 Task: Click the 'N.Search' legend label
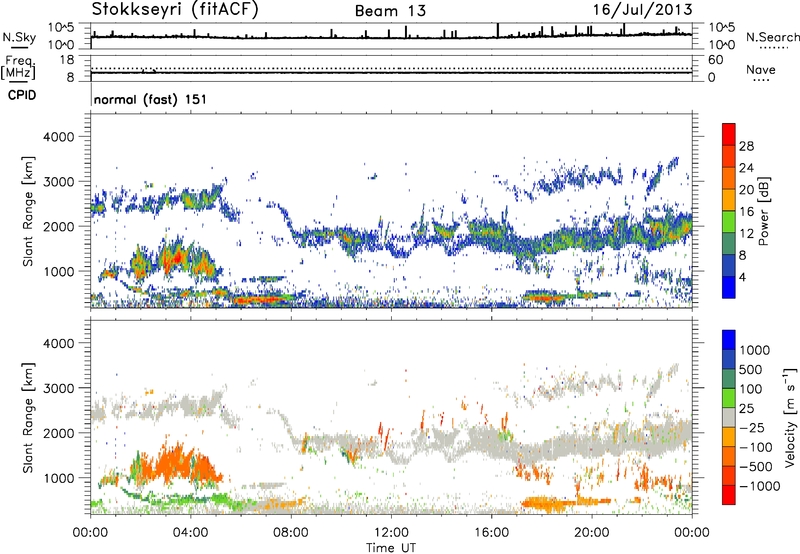coord(772,37)
